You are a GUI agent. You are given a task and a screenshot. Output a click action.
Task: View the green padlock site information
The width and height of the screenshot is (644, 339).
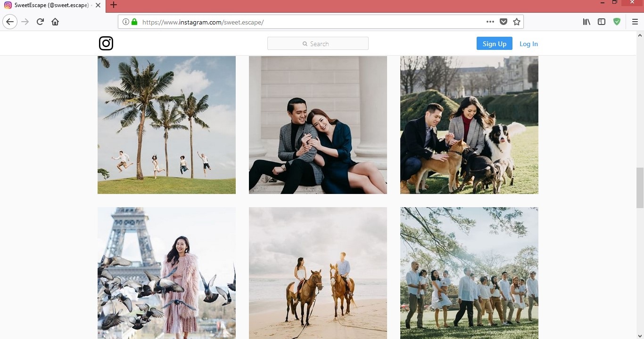coord(134,22)
